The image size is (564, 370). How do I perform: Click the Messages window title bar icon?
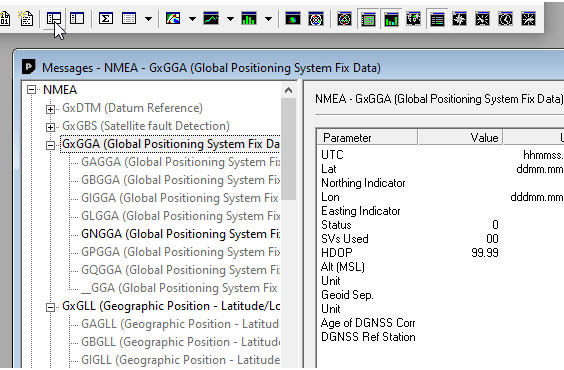click(x=29, y=67)
